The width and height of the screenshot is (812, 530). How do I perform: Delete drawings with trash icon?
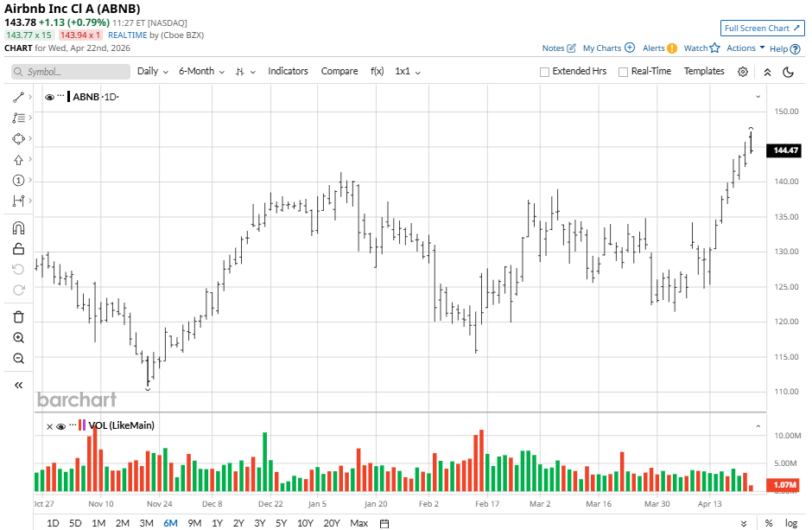(x=18, y=317)
